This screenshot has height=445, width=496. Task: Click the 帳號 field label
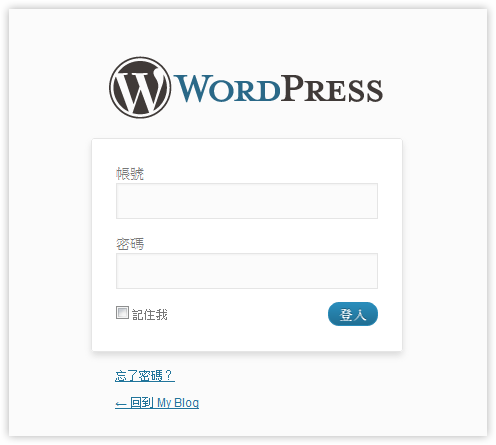(130, 174)
